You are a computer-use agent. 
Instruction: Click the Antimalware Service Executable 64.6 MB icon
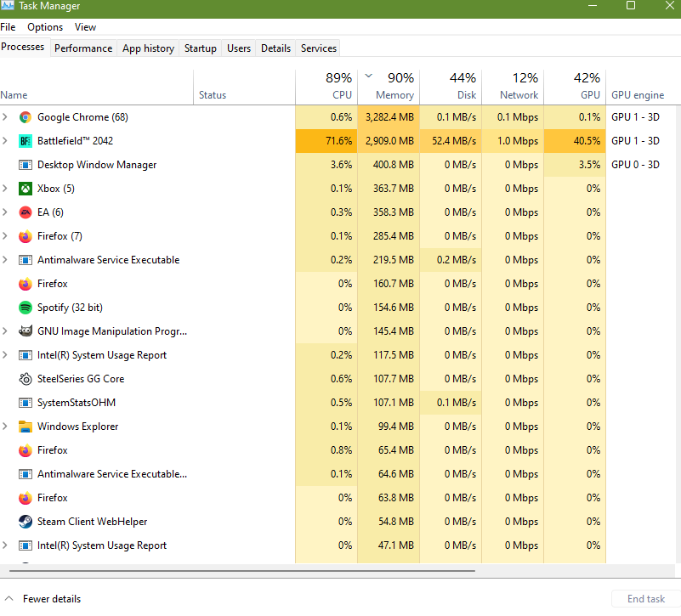(26, 474)
